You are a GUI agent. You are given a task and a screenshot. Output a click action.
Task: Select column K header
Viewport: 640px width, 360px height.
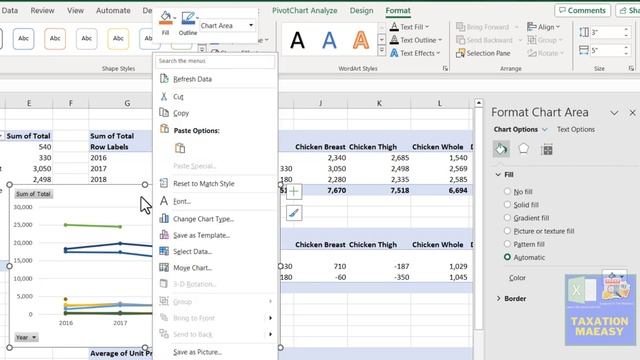coord(379,103)
